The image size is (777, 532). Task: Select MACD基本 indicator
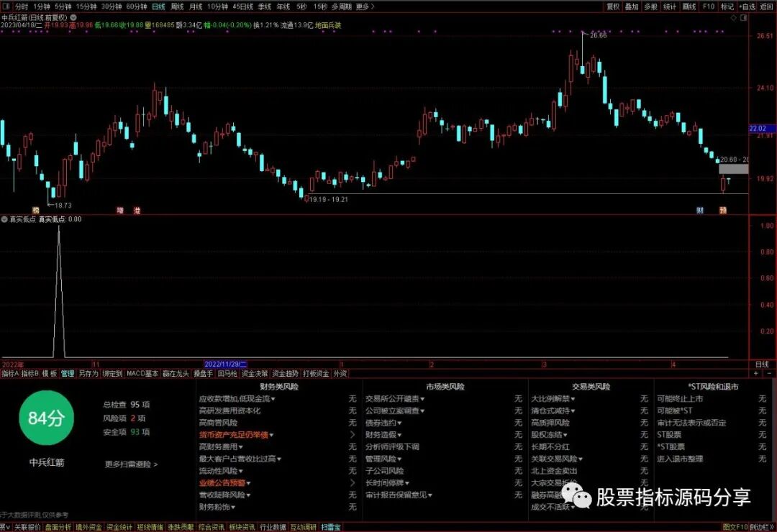click(142, 374)
